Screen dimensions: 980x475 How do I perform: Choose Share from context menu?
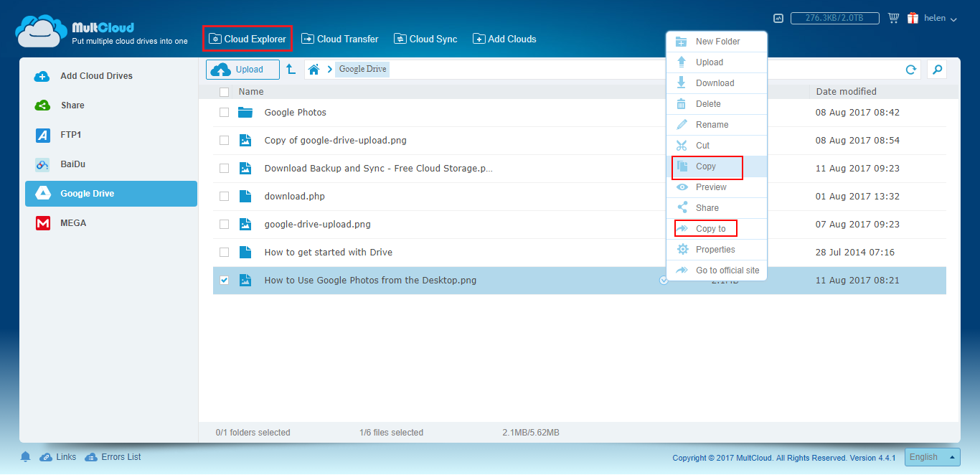717,208
